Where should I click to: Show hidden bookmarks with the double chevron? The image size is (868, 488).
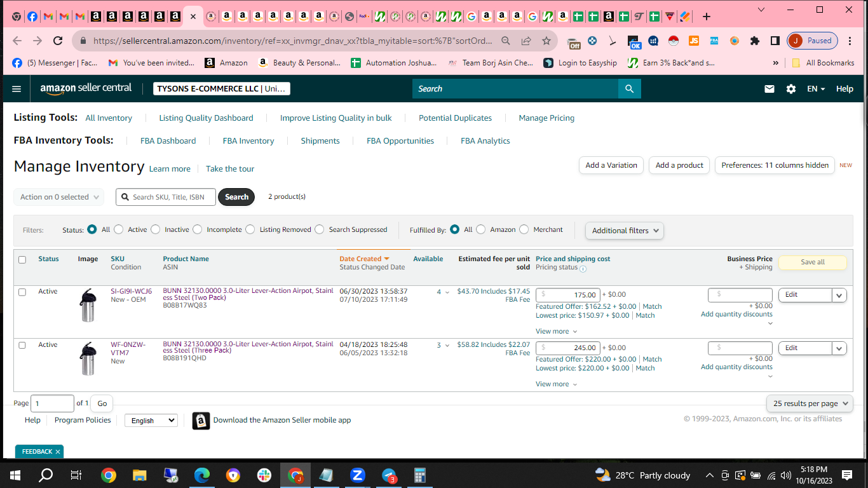(775, 63)
